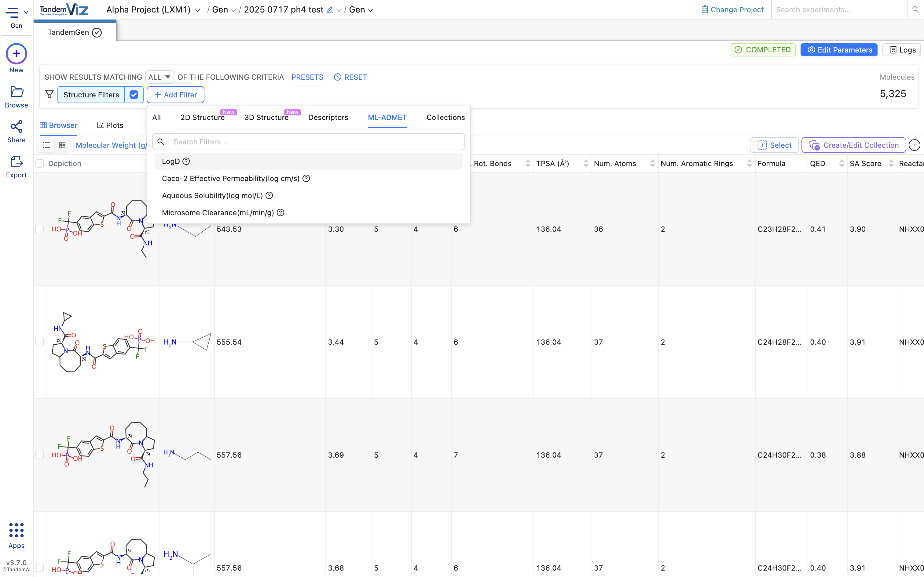Switch to grid view of molecules

[x=62, y=145]
